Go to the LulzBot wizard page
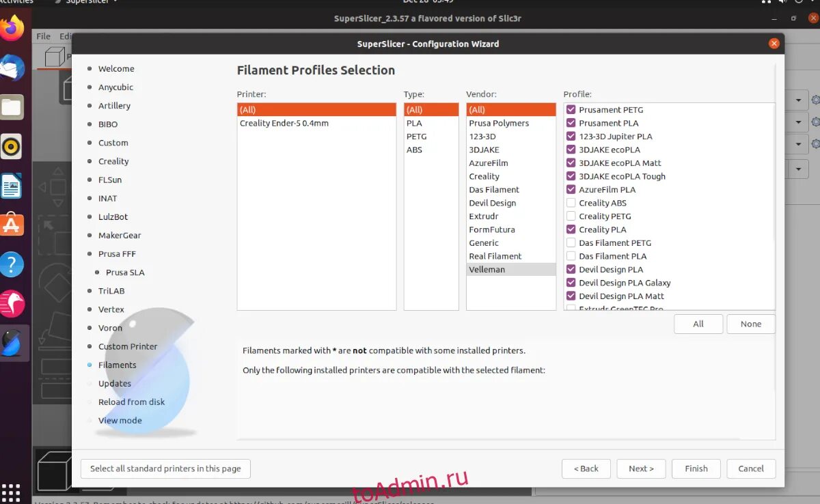Image resolution: width=820 pixels, height=504 pixels. pyautogui.click(x=113, y=216)
